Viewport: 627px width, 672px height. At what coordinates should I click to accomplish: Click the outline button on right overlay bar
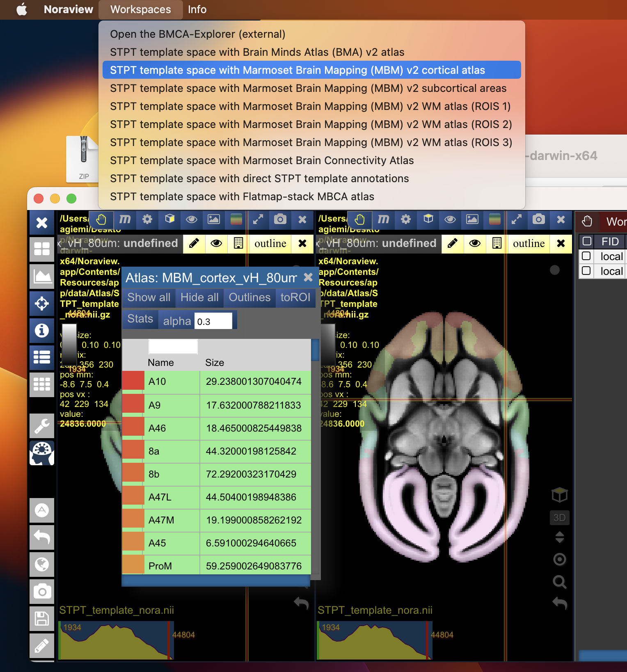click(529, 244)
